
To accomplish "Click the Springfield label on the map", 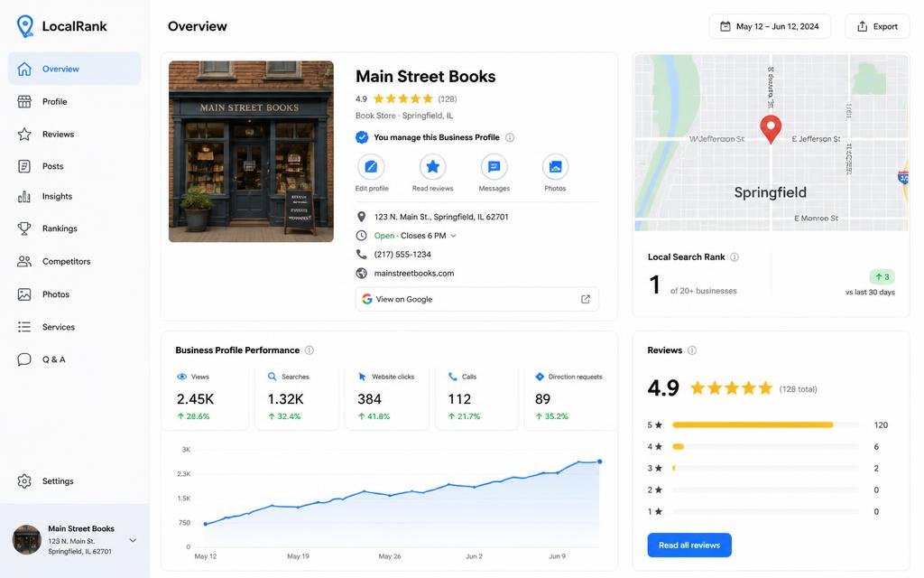I will [x=771, y=192].
